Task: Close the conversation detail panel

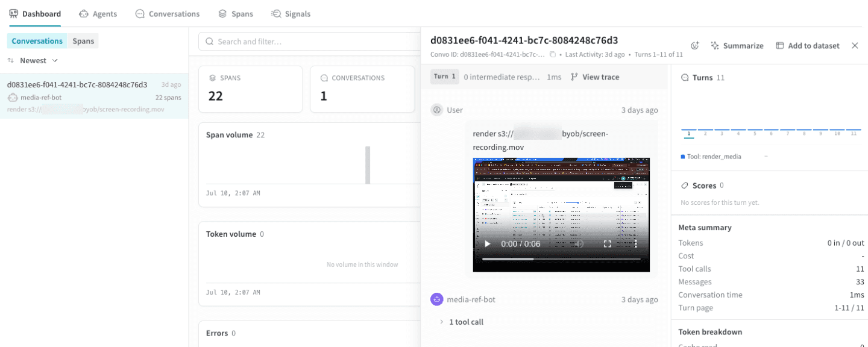Action: (855, 46)
